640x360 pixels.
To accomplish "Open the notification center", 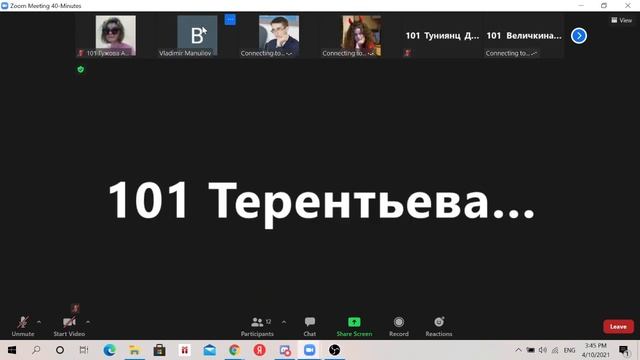I will (x=624, y=350).
